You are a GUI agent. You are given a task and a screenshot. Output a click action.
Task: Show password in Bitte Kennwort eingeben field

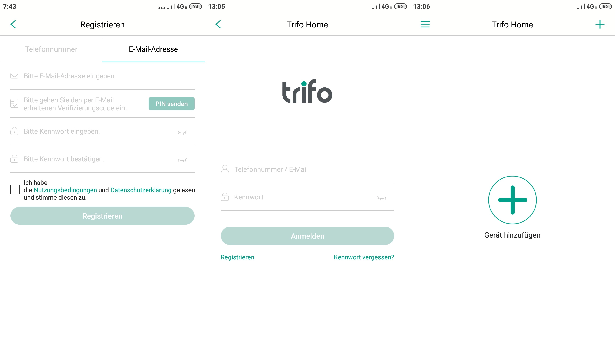pyautogui.click(x=182, y=133)
